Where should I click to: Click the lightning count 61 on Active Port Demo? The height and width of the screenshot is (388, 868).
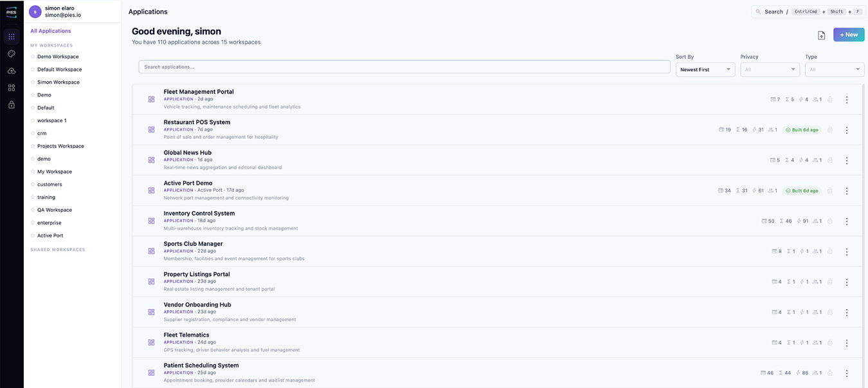758,191
